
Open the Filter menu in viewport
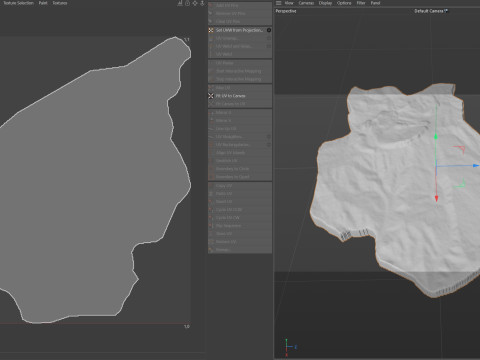point(361,3)
